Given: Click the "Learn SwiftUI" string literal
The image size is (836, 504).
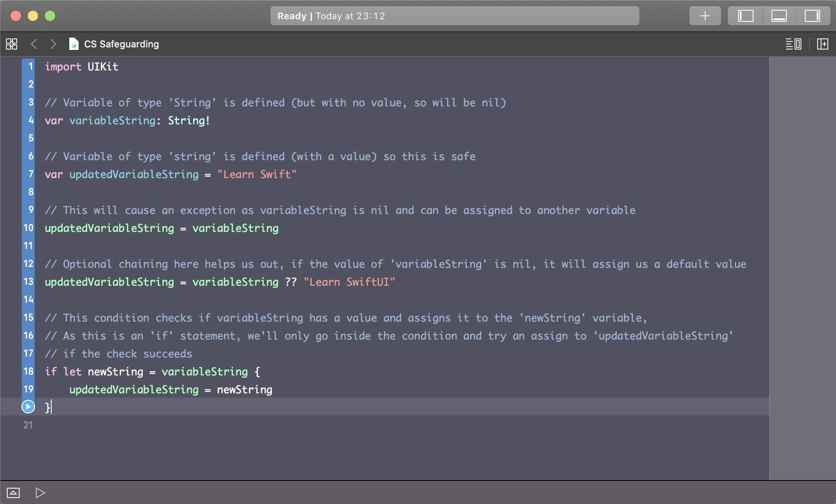Looking at the screenshot, I should (x=349, y=282).
